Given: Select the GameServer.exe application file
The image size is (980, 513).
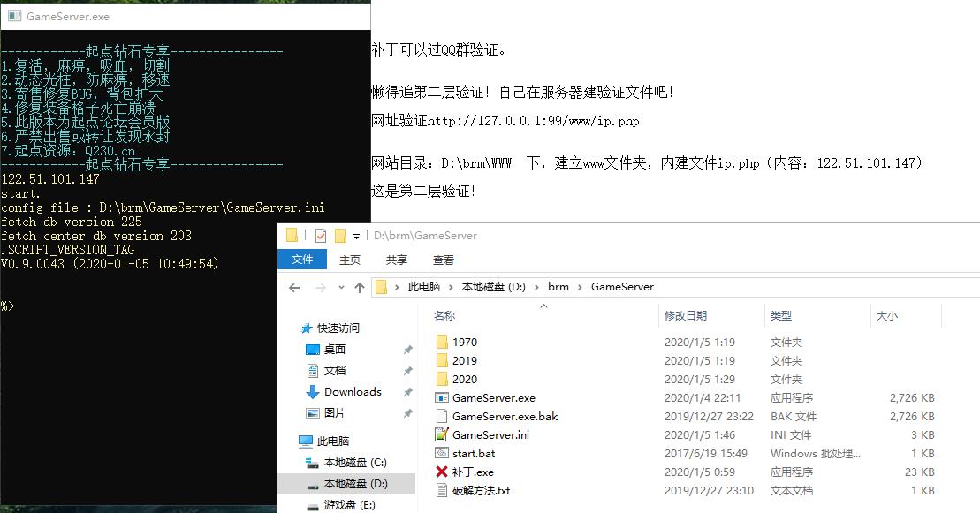Looking at the screenshot, I should pos(493,398).
